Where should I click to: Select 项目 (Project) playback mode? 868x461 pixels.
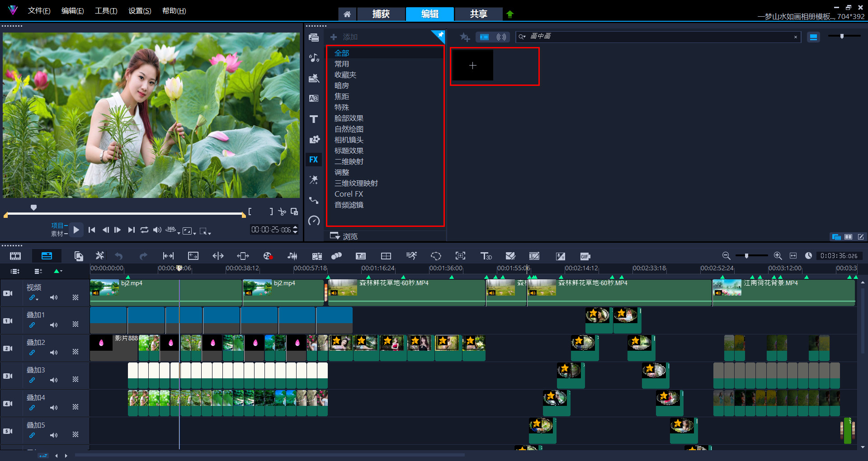click(57, 226)
